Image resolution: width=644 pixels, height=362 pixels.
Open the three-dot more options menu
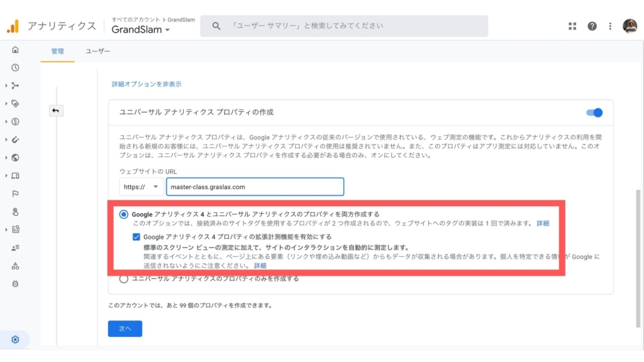click(x=610, y=26)
